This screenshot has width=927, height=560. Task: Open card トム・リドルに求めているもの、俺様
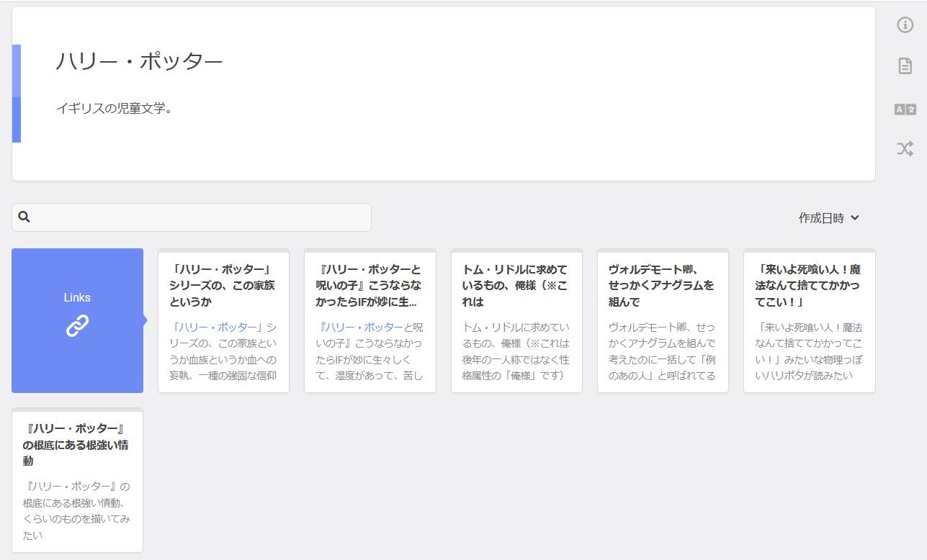(x=516, y=320)
